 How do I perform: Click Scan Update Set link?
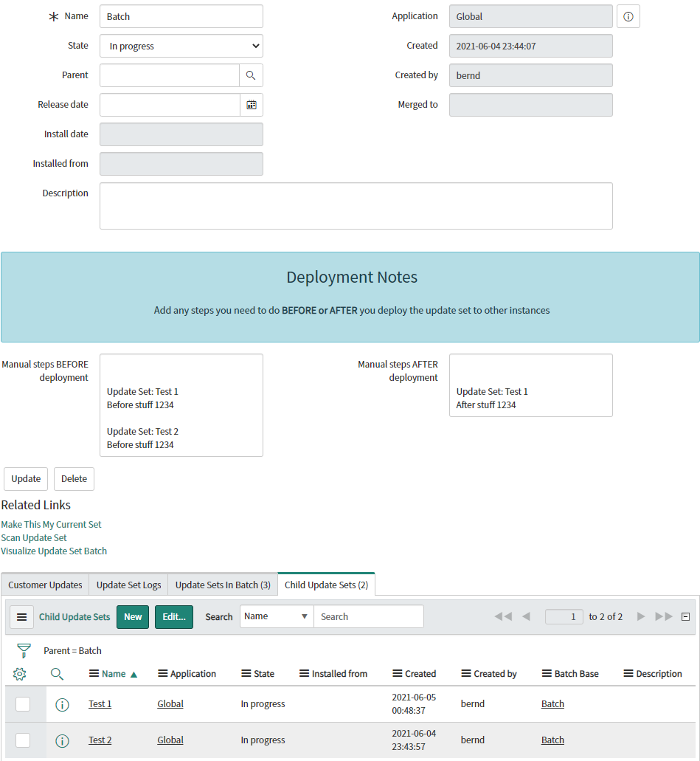click(34, 538)
